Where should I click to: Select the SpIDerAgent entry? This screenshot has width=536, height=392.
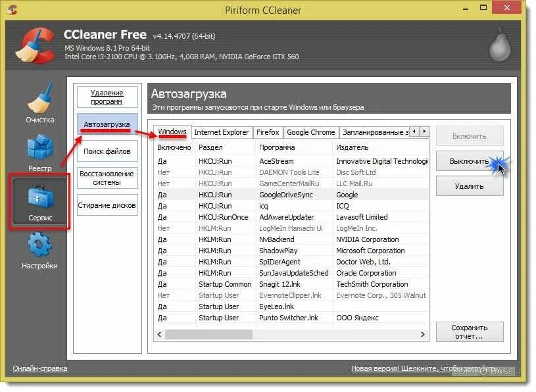291,262
